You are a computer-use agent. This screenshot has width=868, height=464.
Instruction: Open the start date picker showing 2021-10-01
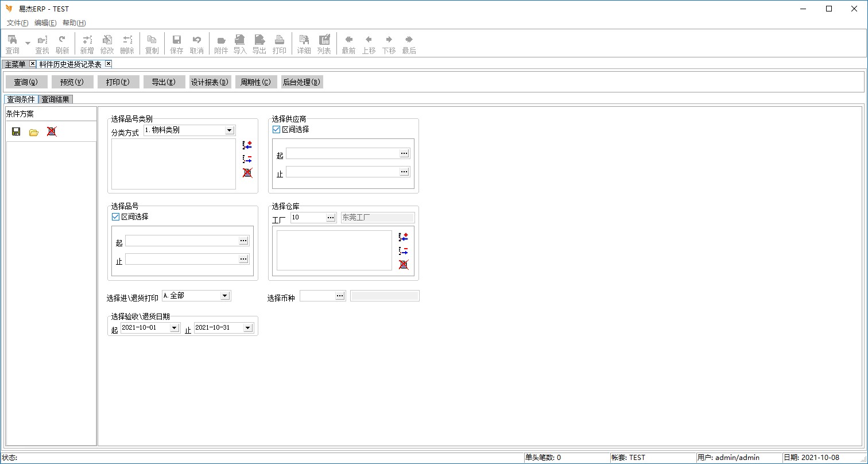pos(175,328)
